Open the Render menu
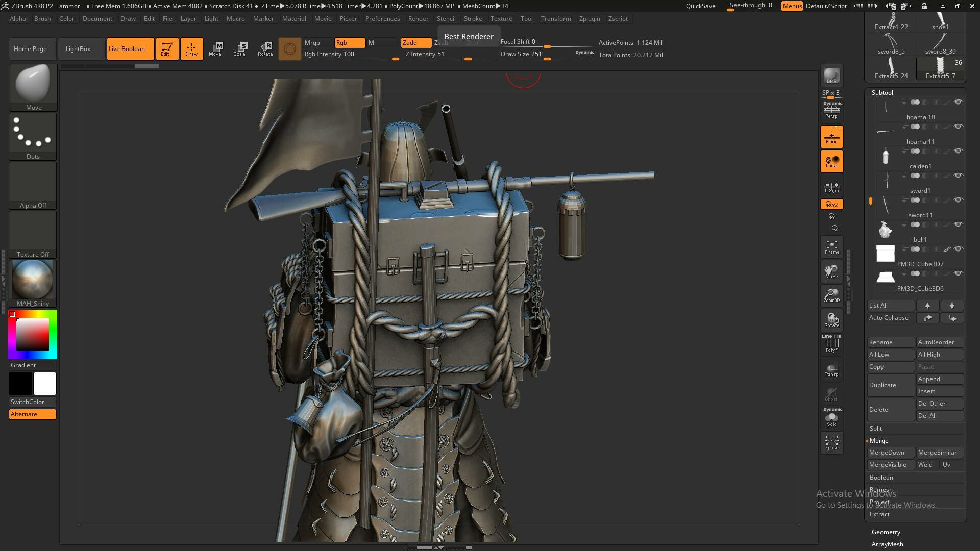The image size is (980, 551). pos(418,19)
